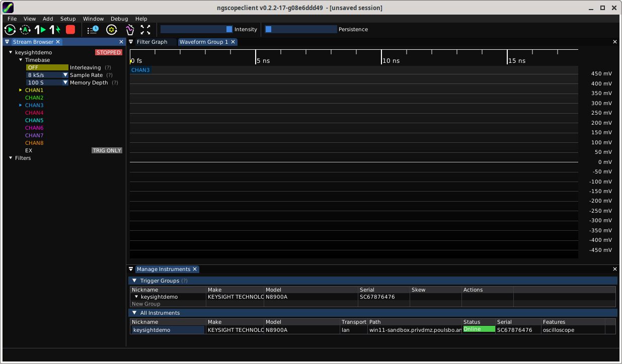Click the refresh settings gear icon
Screen dimensions: 622x364
(111, 30)
